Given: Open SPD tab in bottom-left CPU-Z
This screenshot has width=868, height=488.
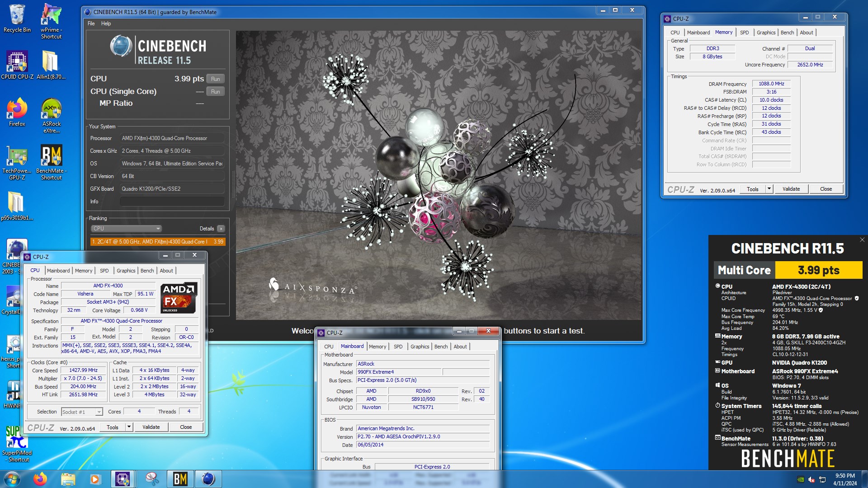Looking at the screenshot, I should (104, 271).
